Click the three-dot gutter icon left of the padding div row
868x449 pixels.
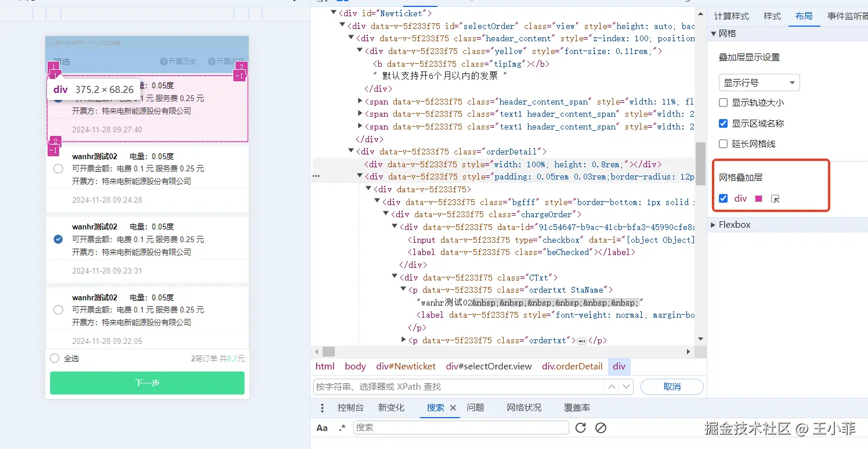click(316, 175)
